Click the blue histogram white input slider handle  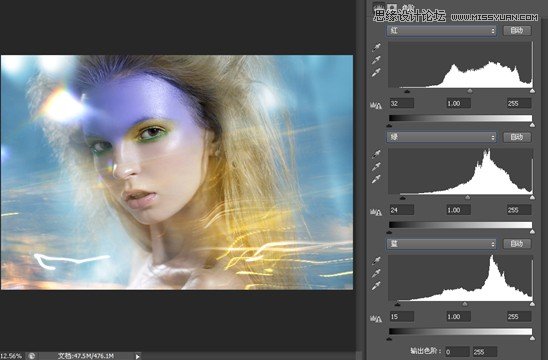pyautogui.click(x=532, y=304)
